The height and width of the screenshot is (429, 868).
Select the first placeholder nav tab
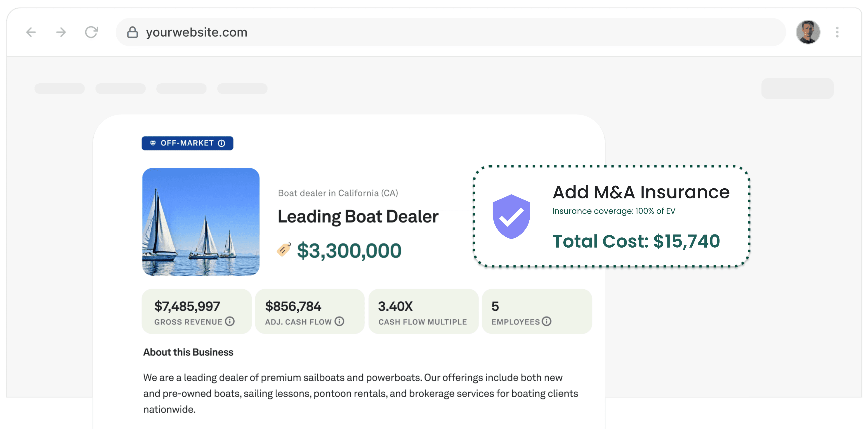(x=60, y=89)
